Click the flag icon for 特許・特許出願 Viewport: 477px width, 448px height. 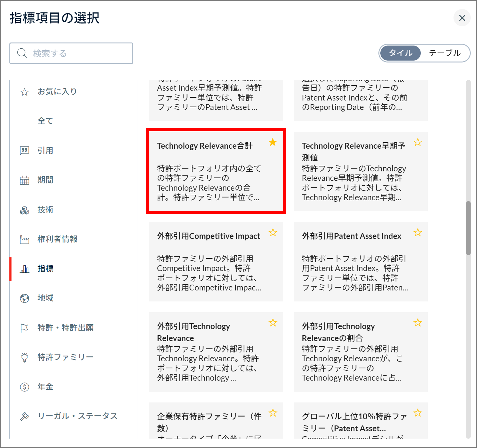pyautogui.click(x=25, y=328)
